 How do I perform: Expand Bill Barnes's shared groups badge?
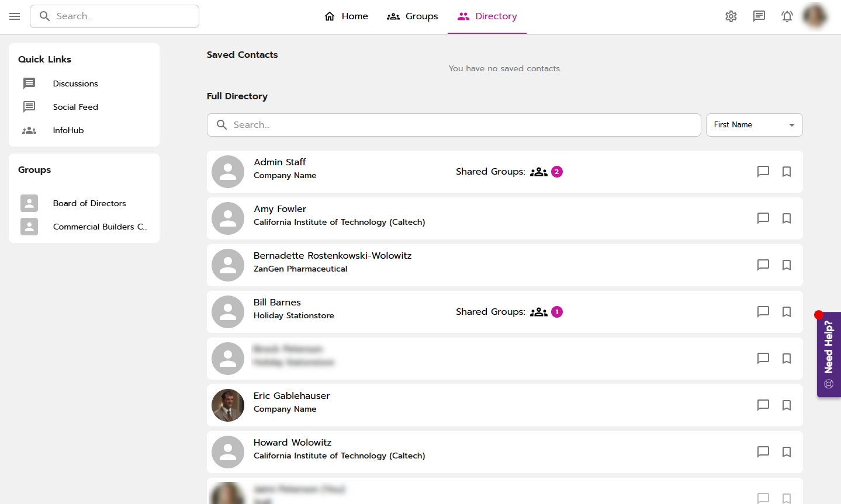coord(557,312)
